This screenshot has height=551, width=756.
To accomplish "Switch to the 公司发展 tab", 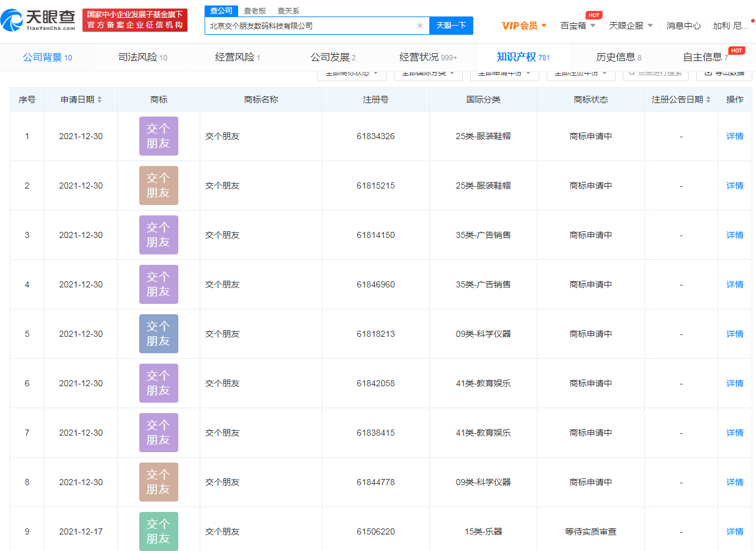I will point(333,57).
